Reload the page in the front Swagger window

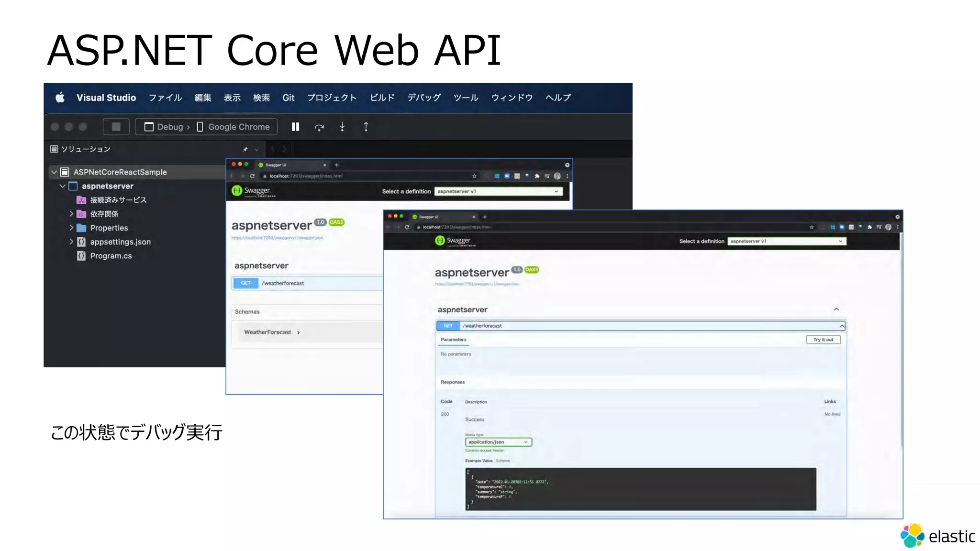pos(407,227)
